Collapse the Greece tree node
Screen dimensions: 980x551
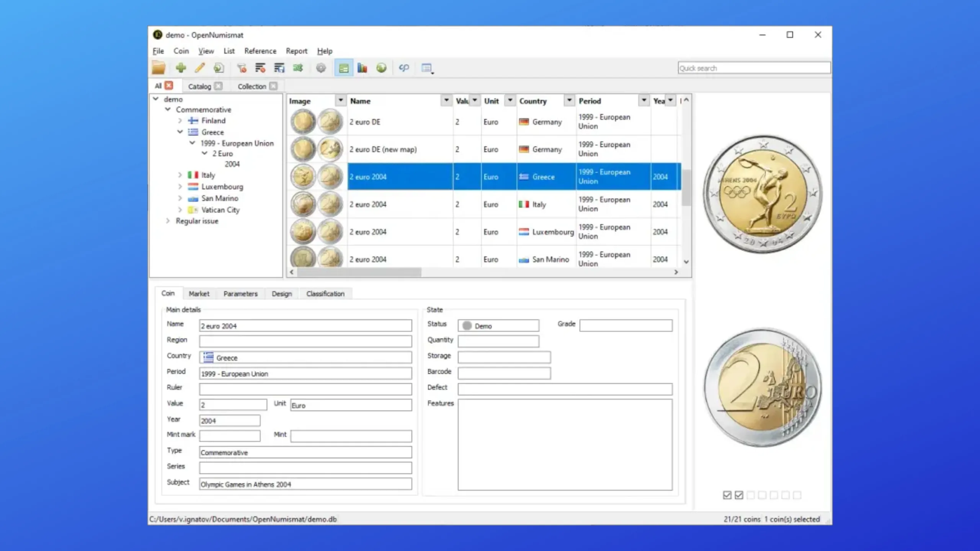[180, 132]
